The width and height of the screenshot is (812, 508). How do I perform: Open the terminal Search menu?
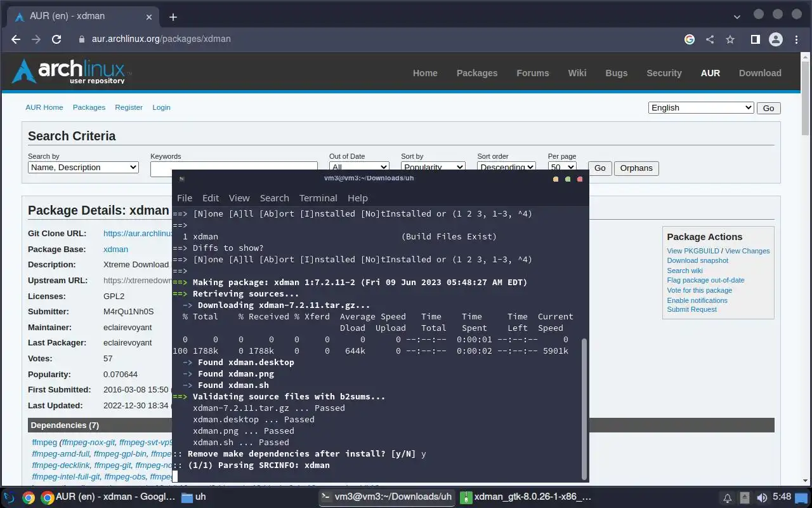tap(274, 198)
